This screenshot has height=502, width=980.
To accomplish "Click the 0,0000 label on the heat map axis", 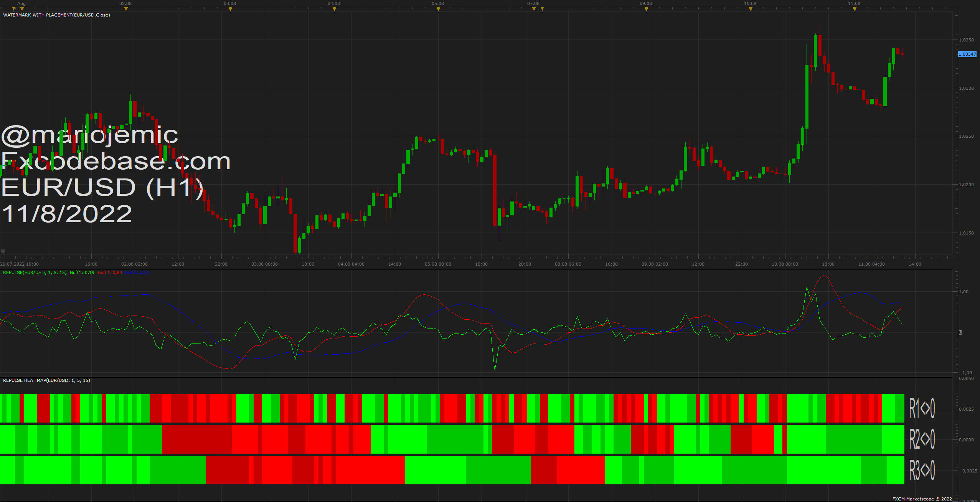I will [x=966, y=440].
